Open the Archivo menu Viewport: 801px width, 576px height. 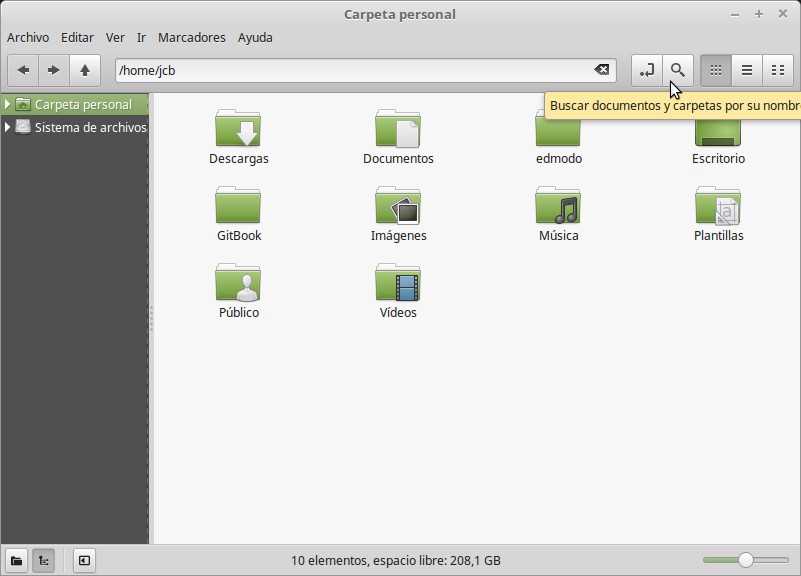tap(29, 37)
